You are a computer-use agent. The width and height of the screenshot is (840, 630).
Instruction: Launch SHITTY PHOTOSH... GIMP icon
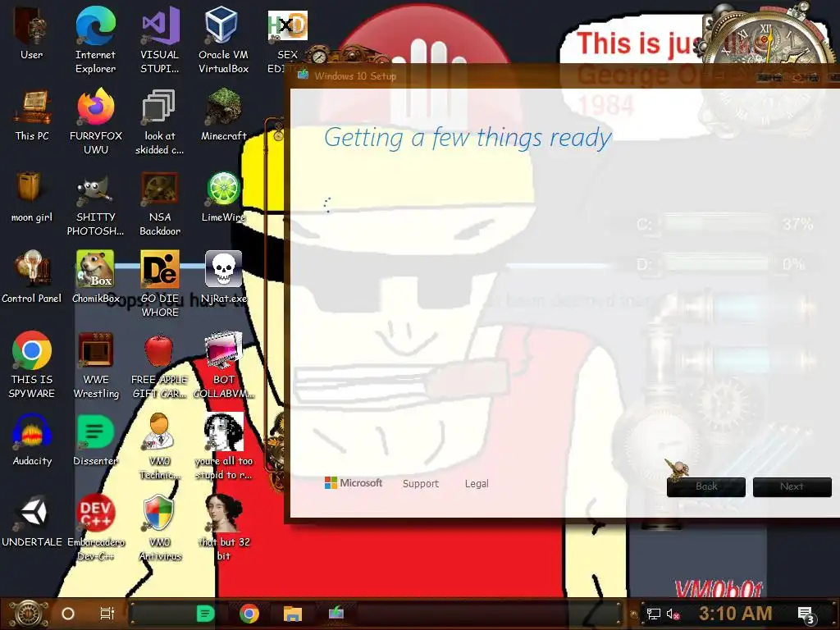point(95,203)
